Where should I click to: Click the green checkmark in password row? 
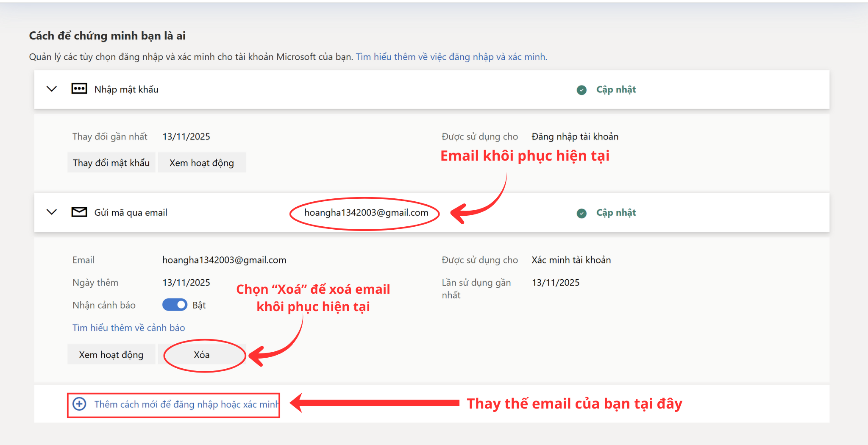pyautogui.click(x=581, y=90)
